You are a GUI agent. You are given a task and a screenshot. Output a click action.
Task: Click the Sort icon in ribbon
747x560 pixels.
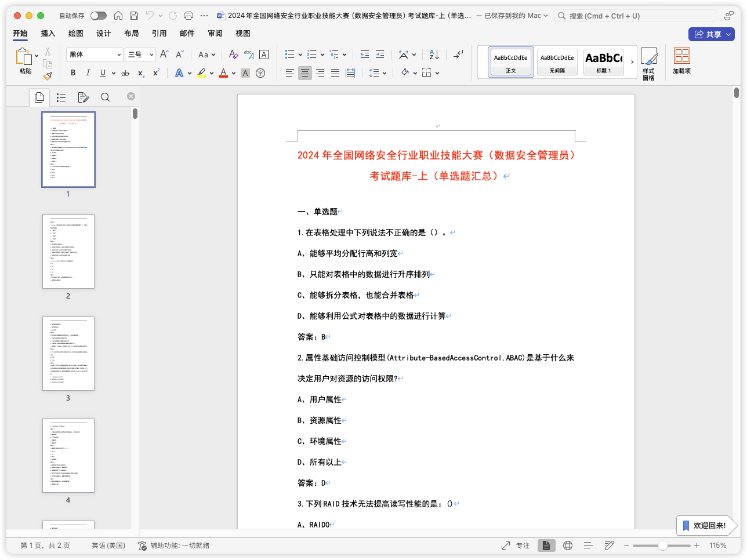point(434,54)
